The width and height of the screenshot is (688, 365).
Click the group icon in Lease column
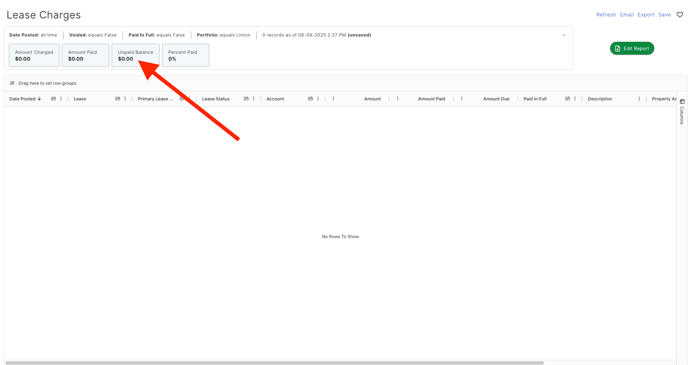[118, 99]
